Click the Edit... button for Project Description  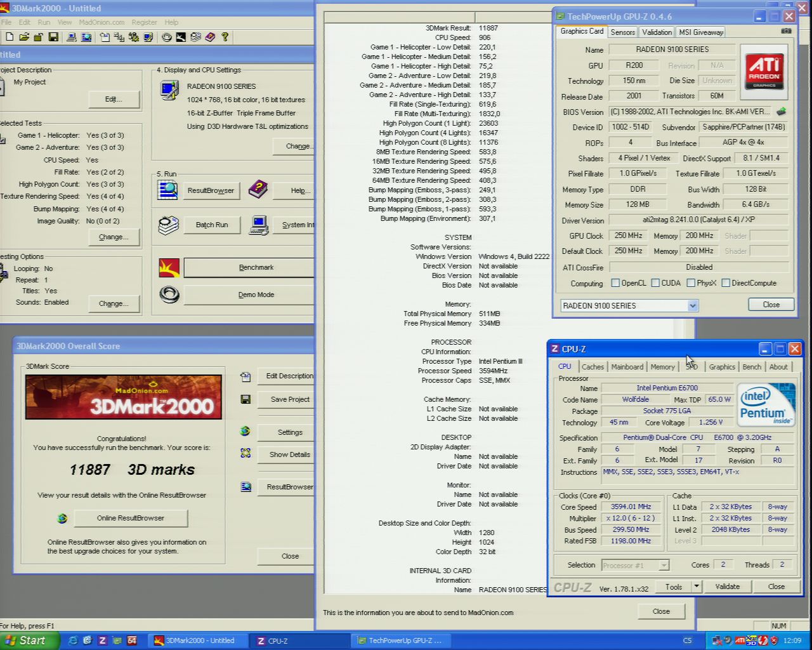click(x=114, y=99)
